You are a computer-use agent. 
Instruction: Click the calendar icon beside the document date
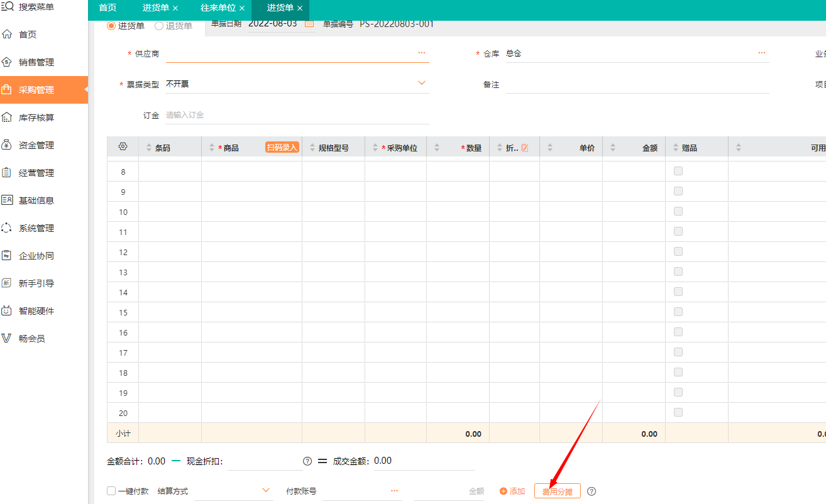click(309, 24)
